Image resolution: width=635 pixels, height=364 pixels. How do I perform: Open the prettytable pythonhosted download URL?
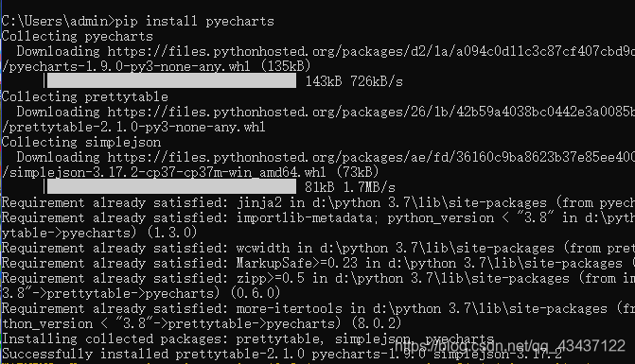click(371, 112)
